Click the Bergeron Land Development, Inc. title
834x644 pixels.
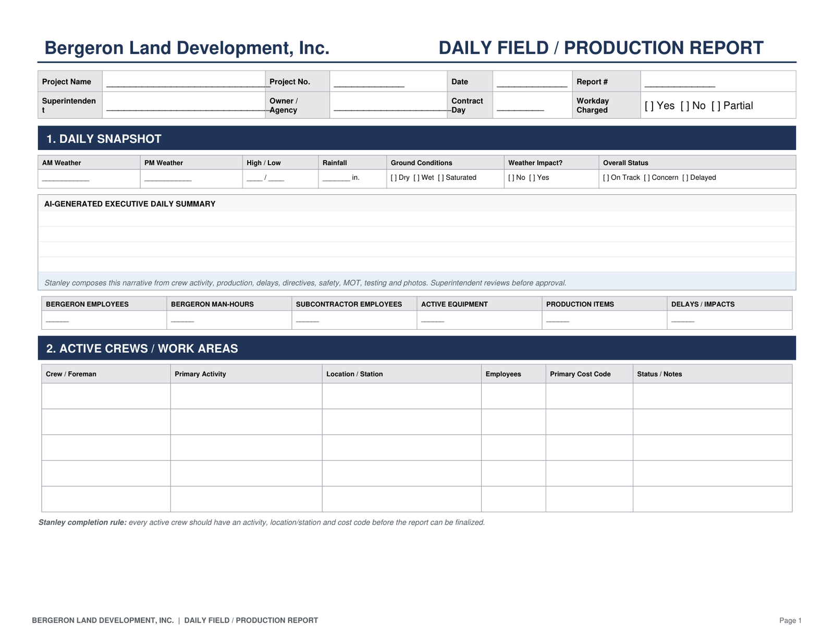[187, 48]
